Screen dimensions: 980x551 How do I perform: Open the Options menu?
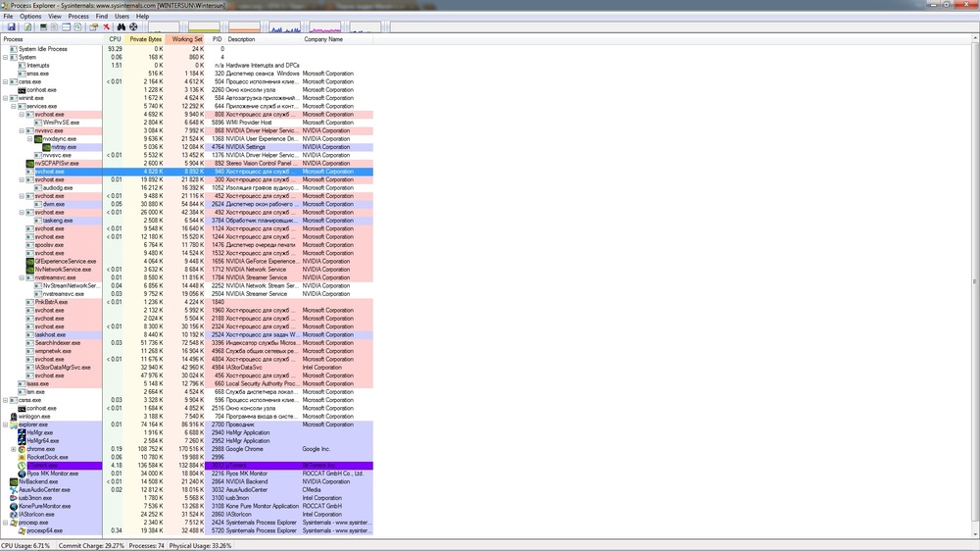pos(30,17)
